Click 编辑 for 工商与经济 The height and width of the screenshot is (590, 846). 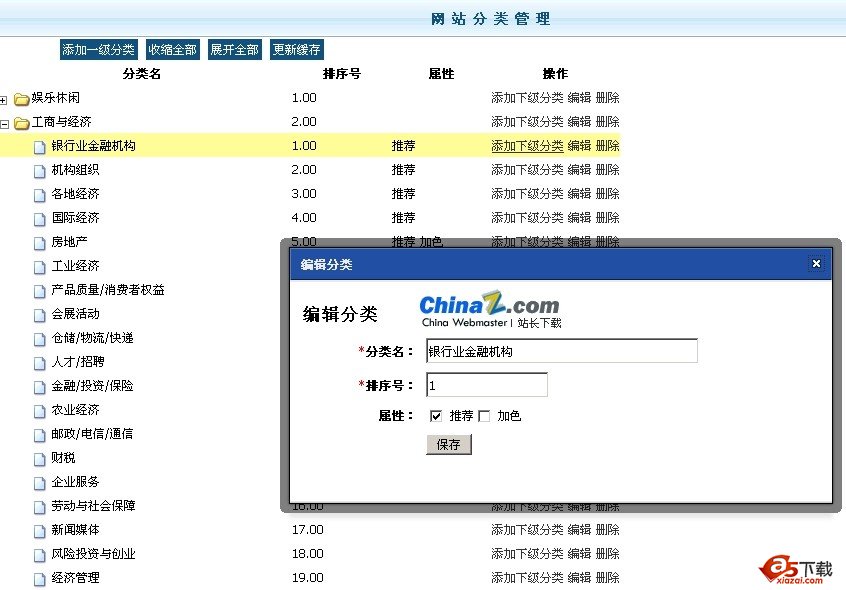(579, 122)
